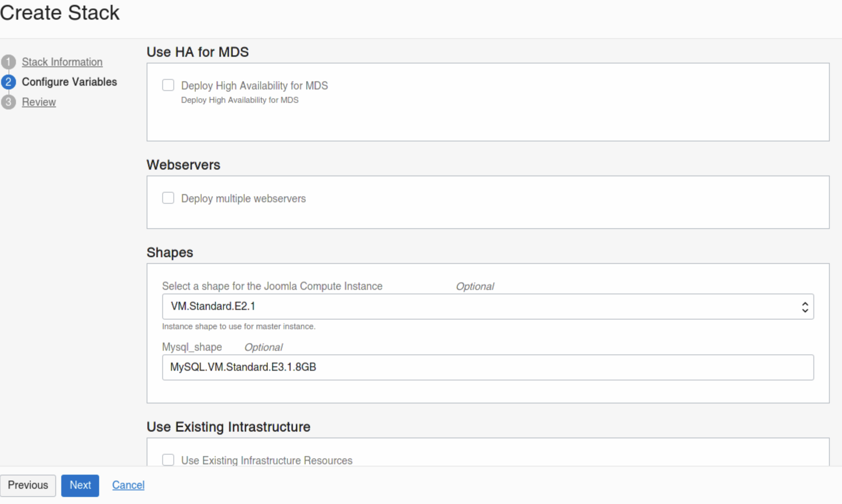This screenshot has height=504, width=842.
Task: Click Deploy multiple webservers label text
Action: [x=243, y=199]
